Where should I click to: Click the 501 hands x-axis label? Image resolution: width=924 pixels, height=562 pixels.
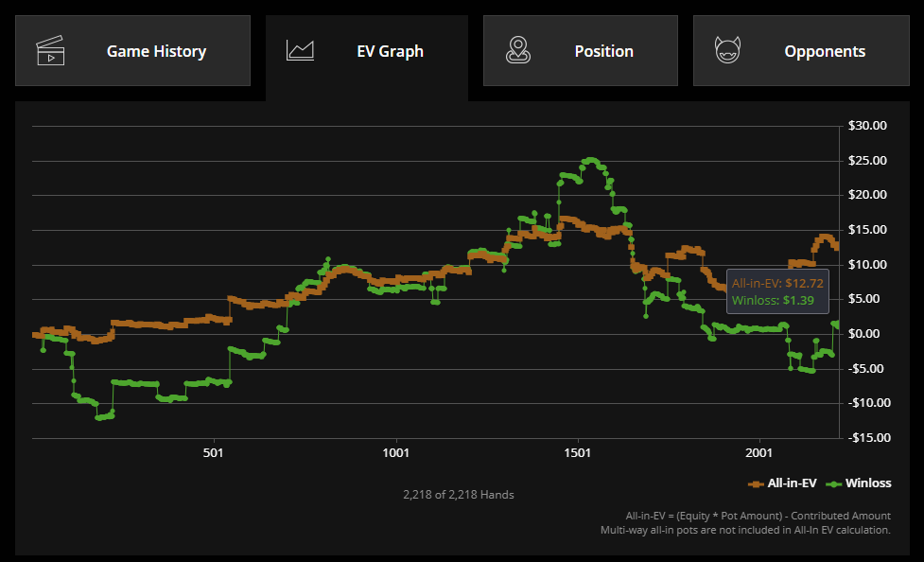point(214,453)
